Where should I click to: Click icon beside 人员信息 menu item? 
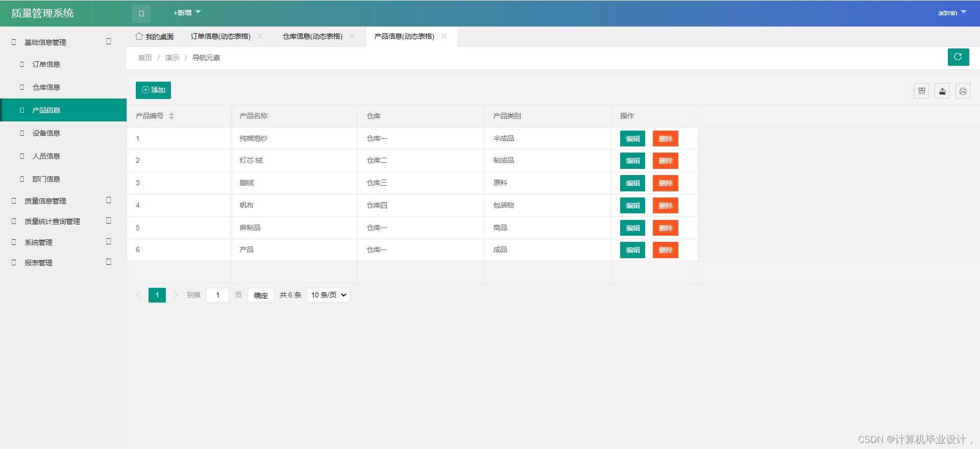pyautogui.click(x=22, y=156)
